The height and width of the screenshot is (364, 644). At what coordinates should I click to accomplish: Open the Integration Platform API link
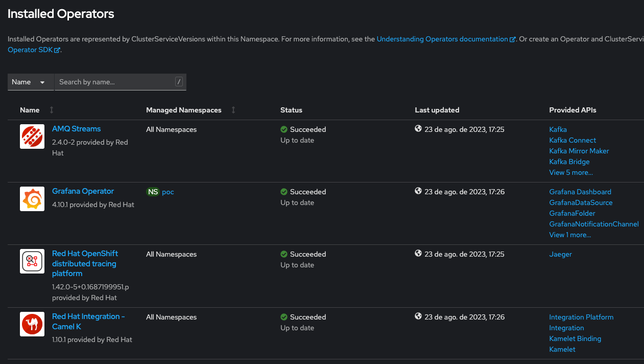581,317
